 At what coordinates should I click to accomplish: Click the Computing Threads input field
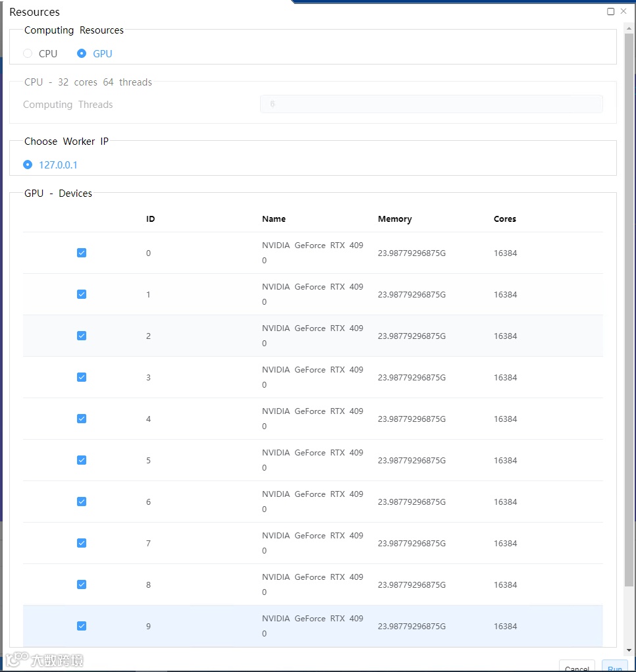tap(431, 104)
